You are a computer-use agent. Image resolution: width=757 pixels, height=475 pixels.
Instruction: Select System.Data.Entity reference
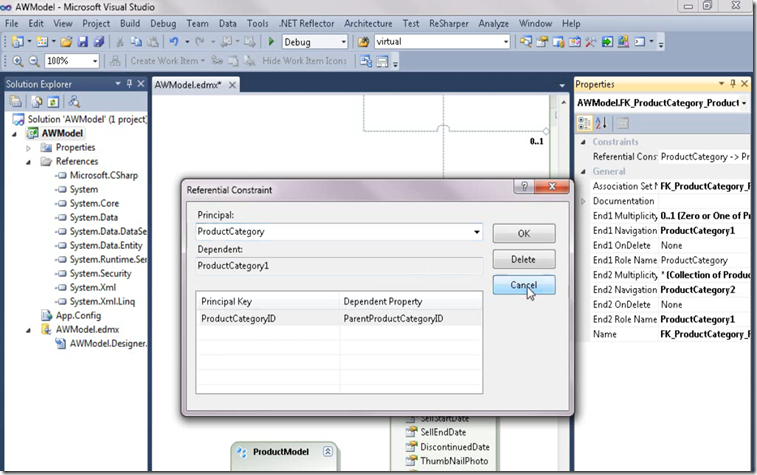106,245
